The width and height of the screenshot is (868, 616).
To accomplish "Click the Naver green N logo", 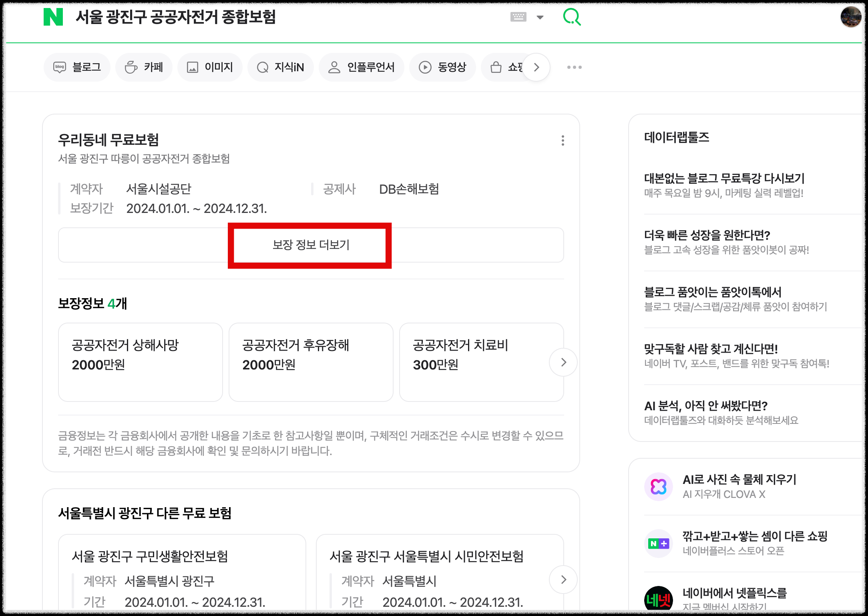I will click(x=56, y=17).
